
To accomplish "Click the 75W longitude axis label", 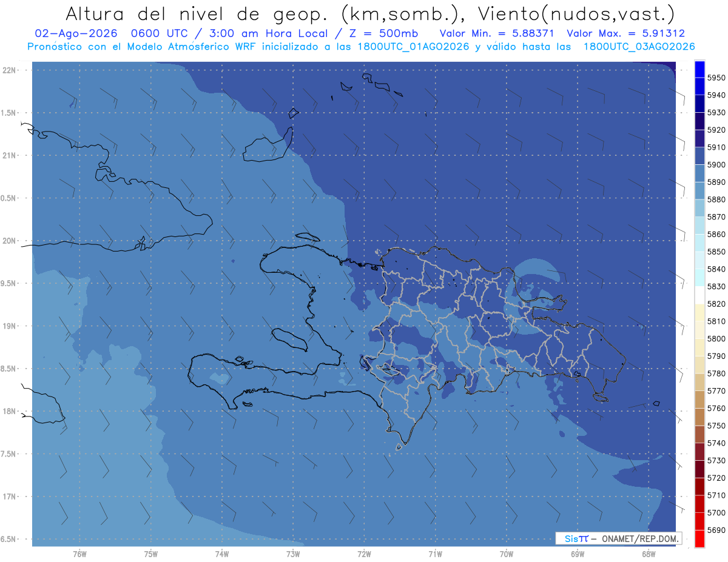I will point(151,554).
